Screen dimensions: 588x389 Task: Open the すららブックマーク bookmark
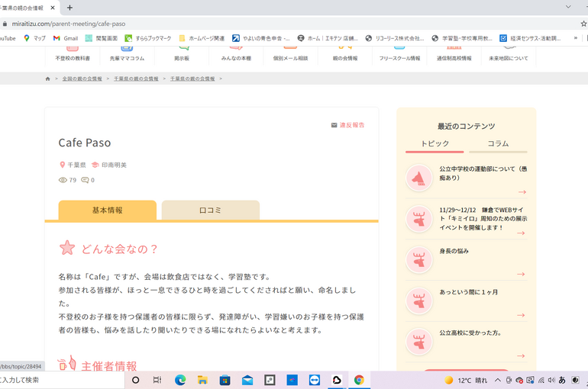tap(147, 38)
